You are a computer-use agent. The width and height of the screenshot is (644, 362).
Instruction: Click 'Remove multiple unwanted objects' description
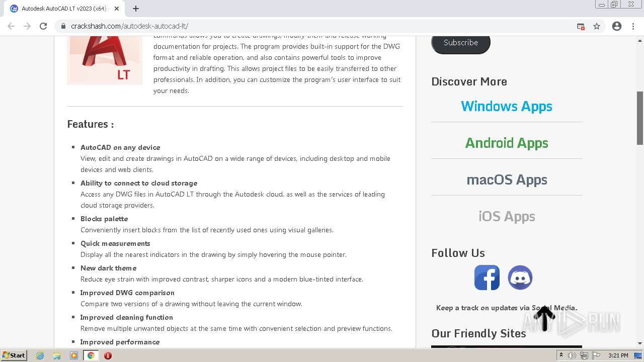tap(236, 328)
